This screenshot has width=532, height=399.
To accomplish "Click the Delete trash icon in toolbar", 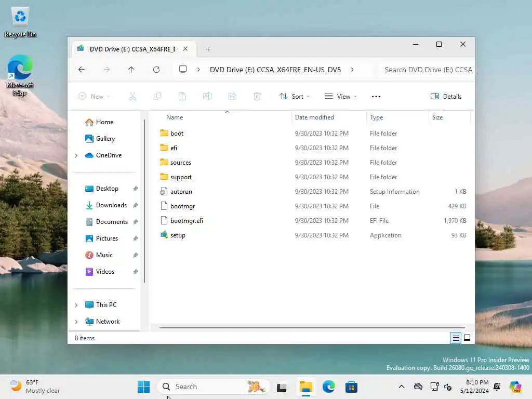I will (257, 97).
